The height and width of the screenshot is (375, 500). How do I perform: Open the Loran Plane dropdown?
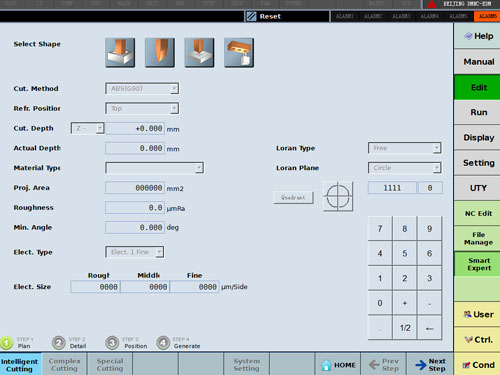pyautogui.click(x=405, y=168)
